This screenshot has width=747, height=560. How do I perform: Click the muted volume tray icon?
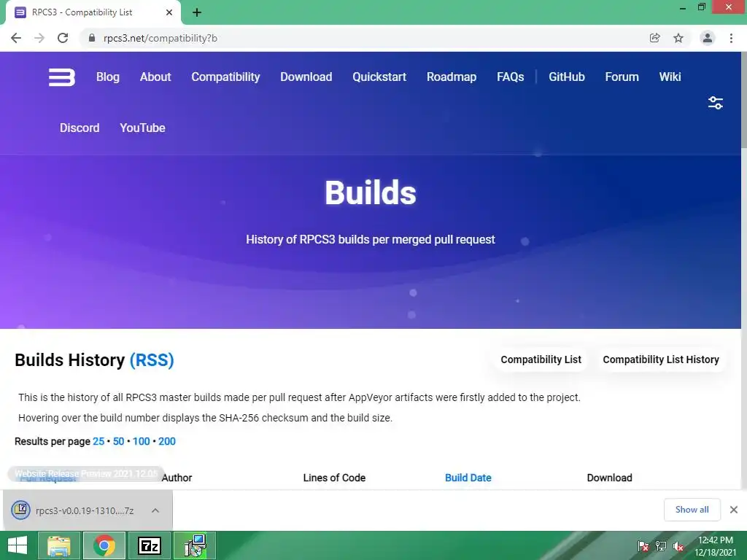coord(678,546)
